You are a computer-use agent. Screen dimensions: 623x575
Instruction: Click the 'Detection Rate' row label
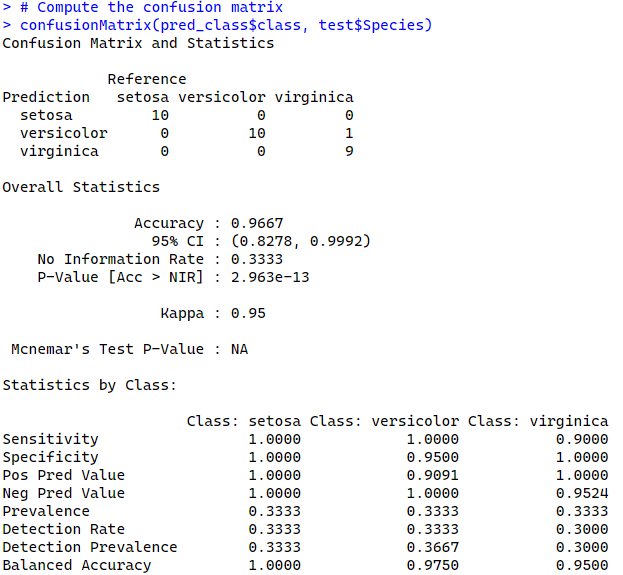click(64, 529)
